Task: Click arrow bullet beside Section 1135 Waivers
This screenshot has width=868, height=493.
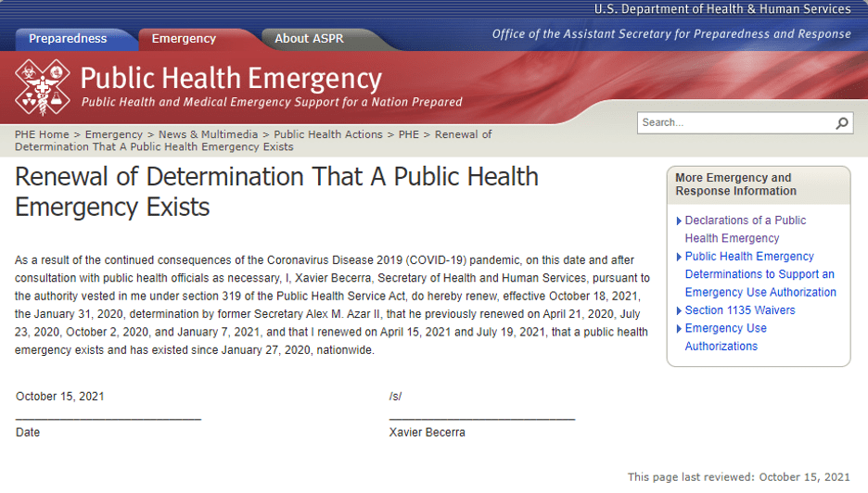Action: point(678,310)
